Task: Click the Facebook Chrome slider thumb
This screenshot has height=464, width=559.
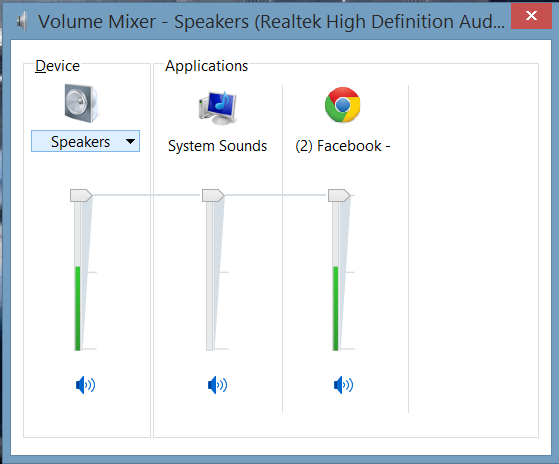Action: pos(339,196)
